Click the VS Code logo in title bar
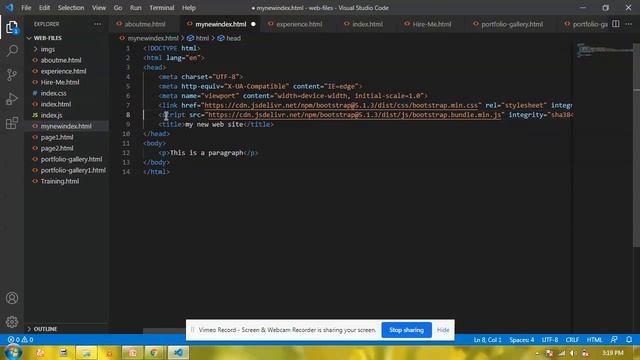Viewport: 640px width, 360px height. tap(9, 8)
